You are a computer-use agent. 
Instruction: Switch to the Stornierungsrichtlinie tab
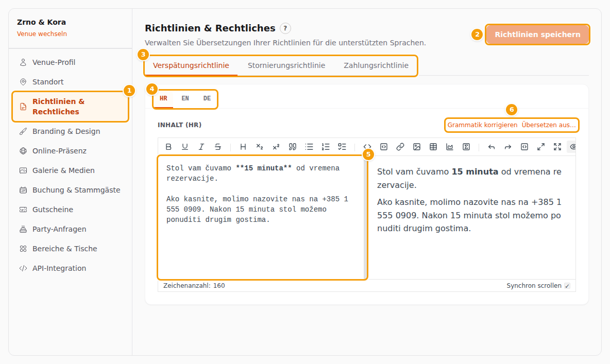click(x=286, y=65)
